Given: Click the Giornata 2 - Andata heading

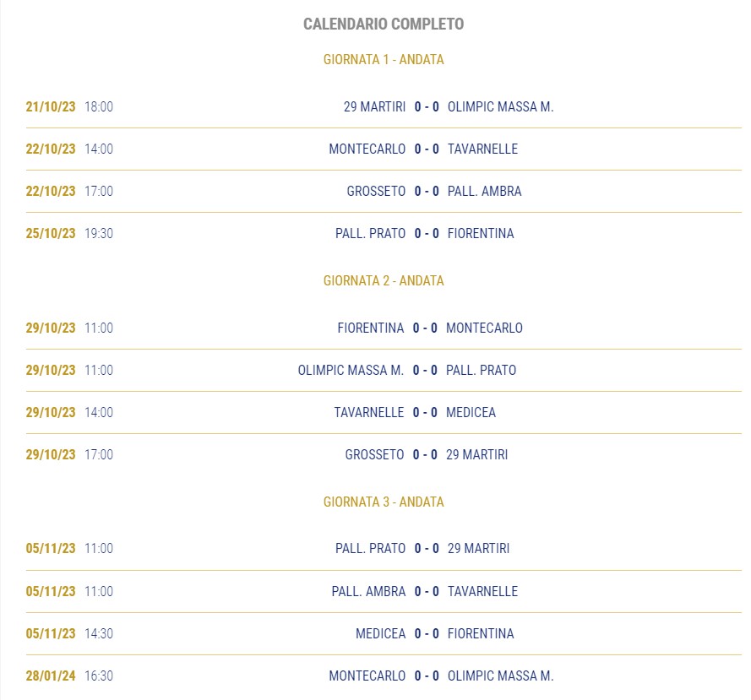Looking at the screenshot, I should click(x=384, y=280).
